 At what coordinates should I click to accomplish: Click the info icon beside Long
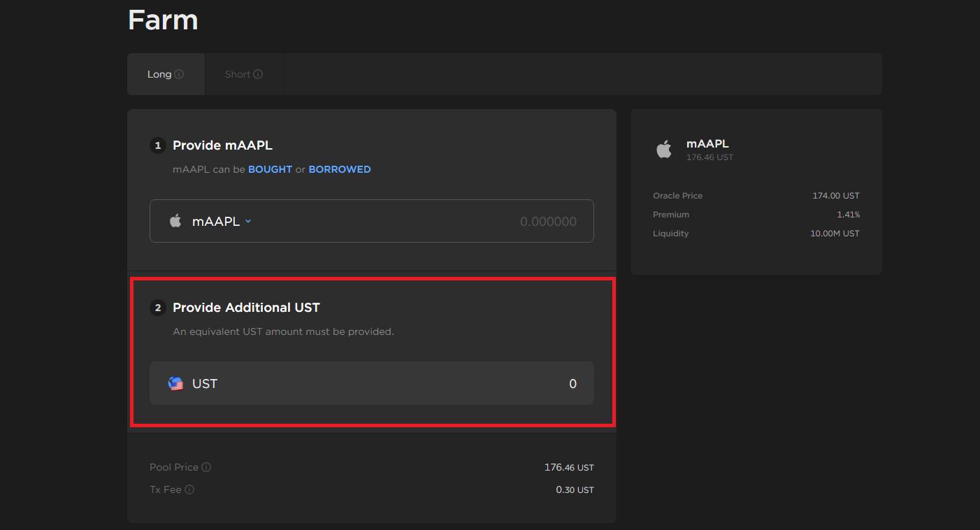179,74
